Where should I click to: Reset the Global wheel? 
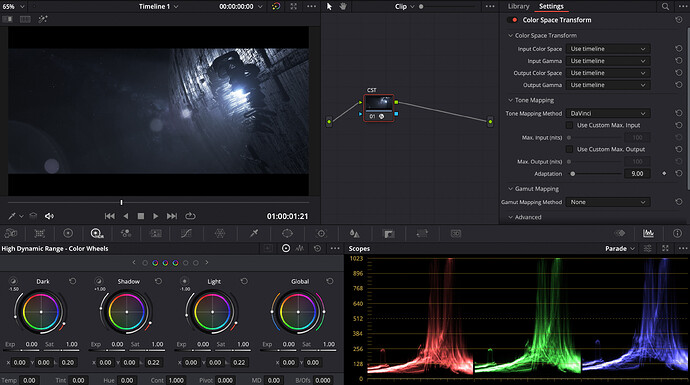coord(330,281)
